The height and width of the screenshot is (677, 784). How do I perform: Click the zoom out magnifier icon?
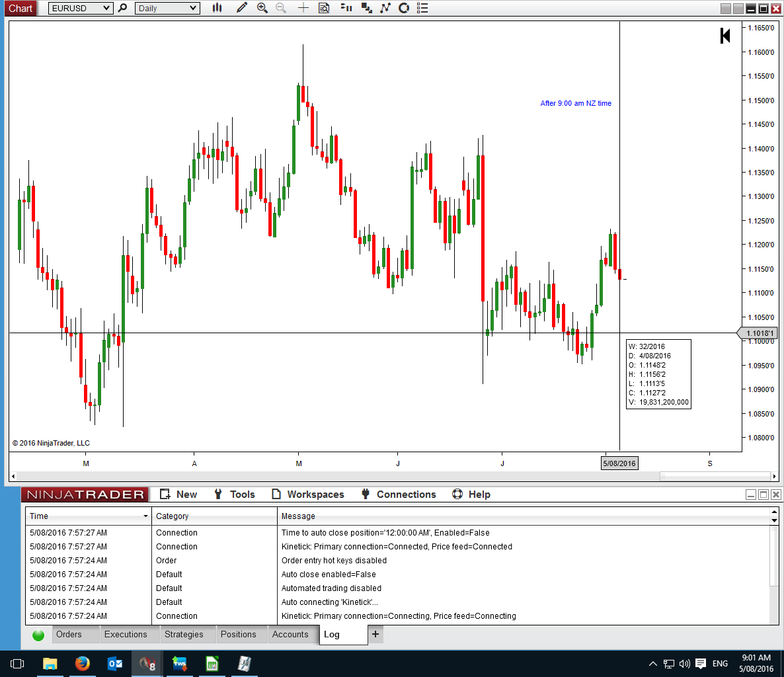click(281, 8)
